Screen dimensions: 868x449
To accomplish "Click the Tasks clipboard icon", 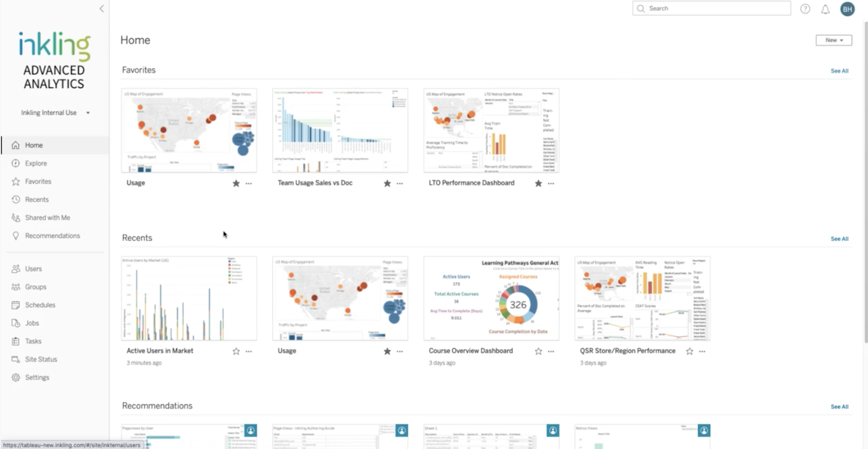I will click(x=16, y=341).
